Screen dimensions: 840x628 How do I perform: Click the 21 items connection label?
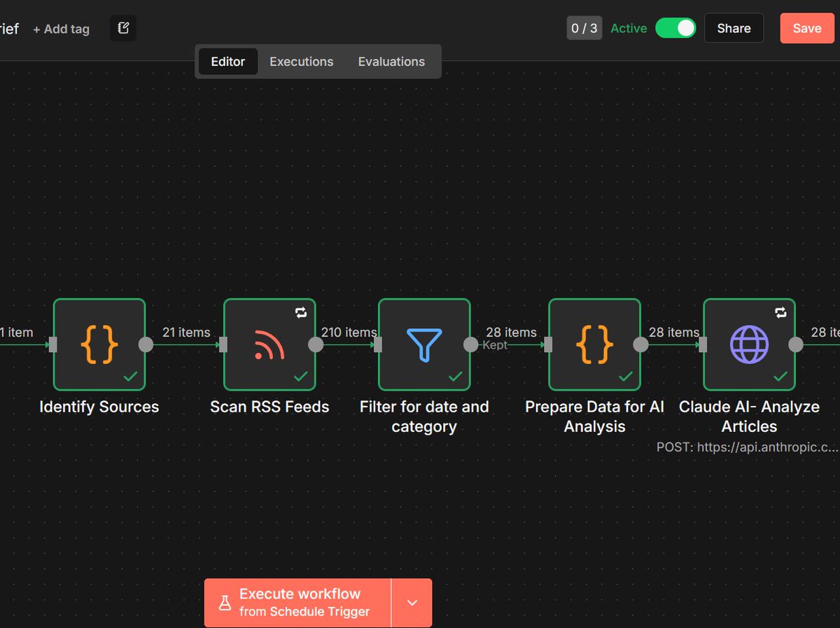[x=186, y=332]
